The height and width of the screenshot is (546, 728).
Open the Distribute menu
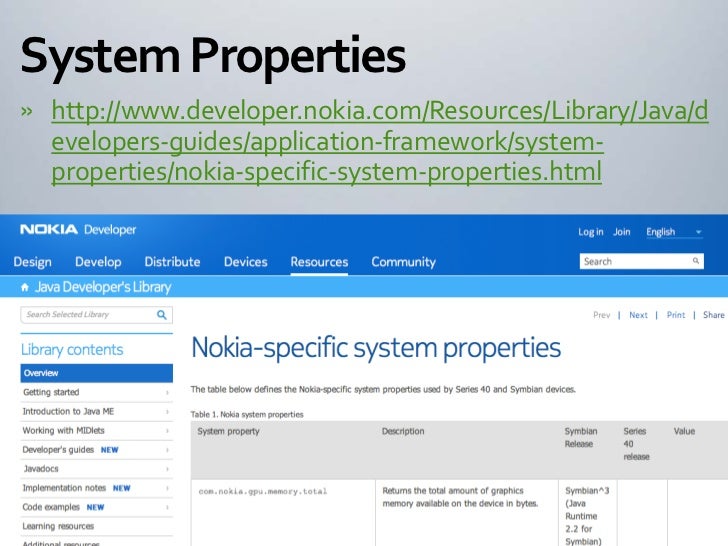tap(172, 262)
